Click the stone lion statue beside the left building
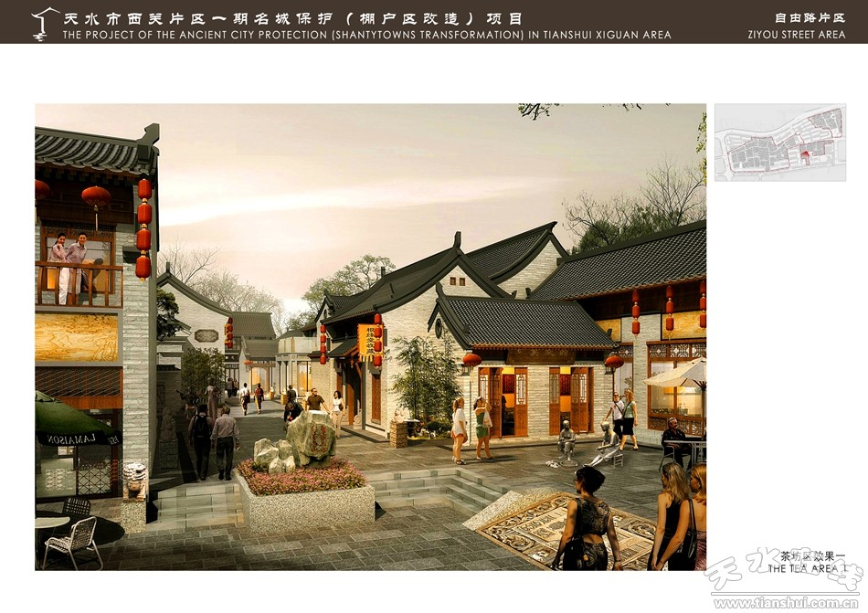The image size is (868, 613). (135, 480)
